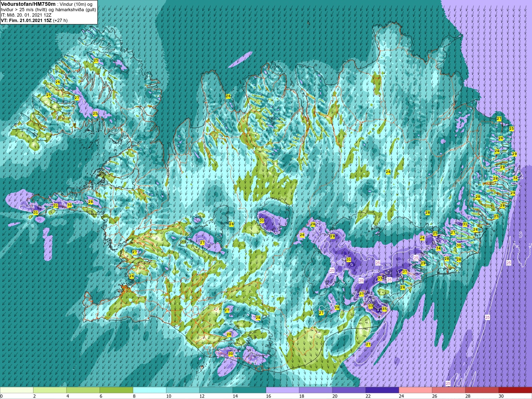
Task: Click the title text Veðurstofan/HM750m
Action: click(28, 4)
